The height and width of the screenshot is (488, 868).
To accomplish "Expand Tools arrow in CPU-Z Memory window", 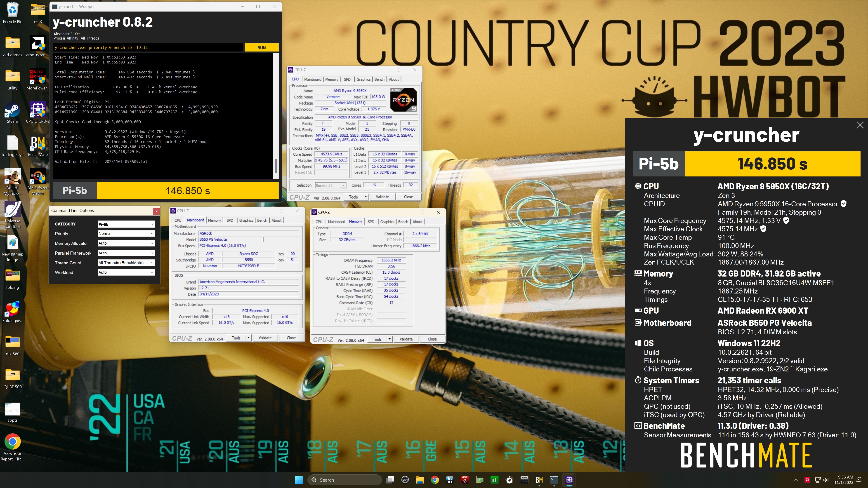I will click(x=389, y=339).
